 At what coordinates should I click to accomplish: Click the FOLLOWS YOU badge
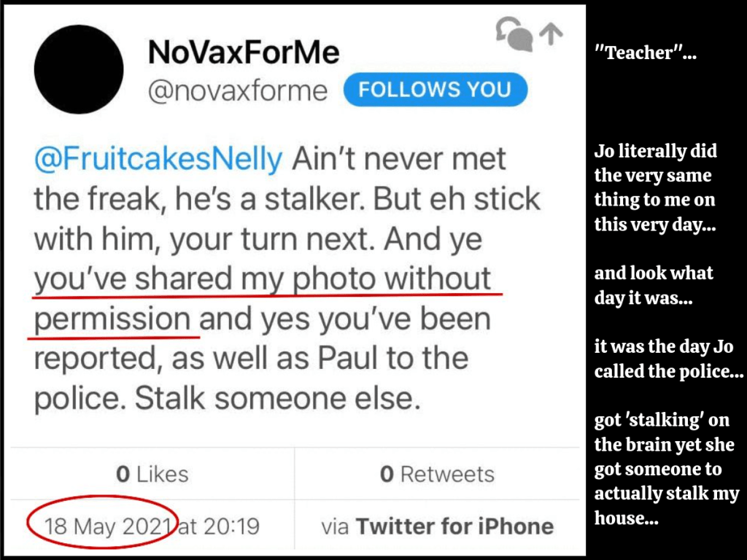click(435, 90)
